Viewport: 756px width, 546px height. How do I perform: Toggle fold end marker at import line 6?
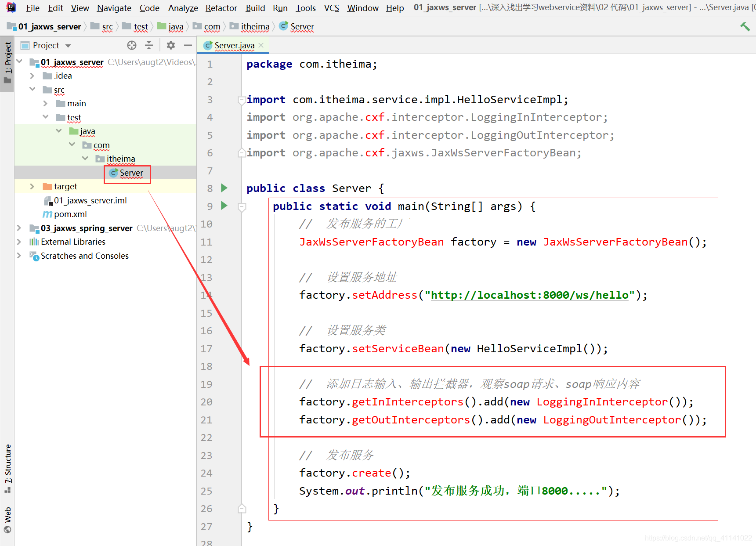coord(241,153)
